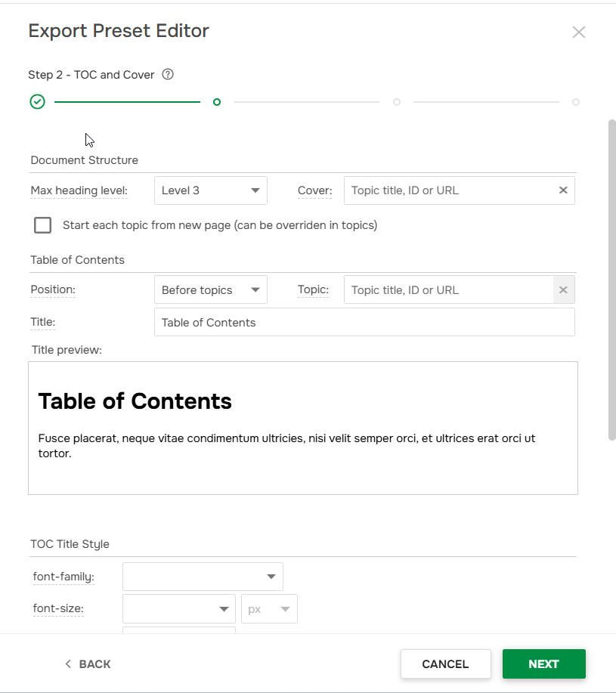Expand the font-family dropdown

click(x=203, y=577)
